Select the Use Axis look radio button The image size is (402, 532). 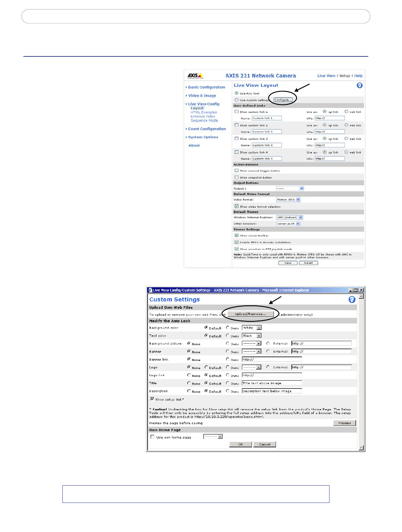[x=236, y=93]
